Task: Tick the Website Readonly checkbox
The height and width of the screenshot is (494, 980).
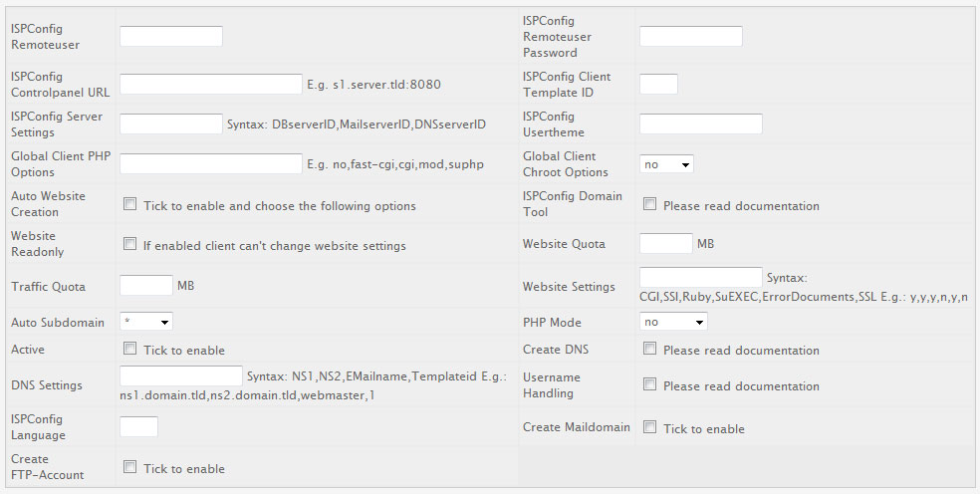Action: click(x=130, y=244)
